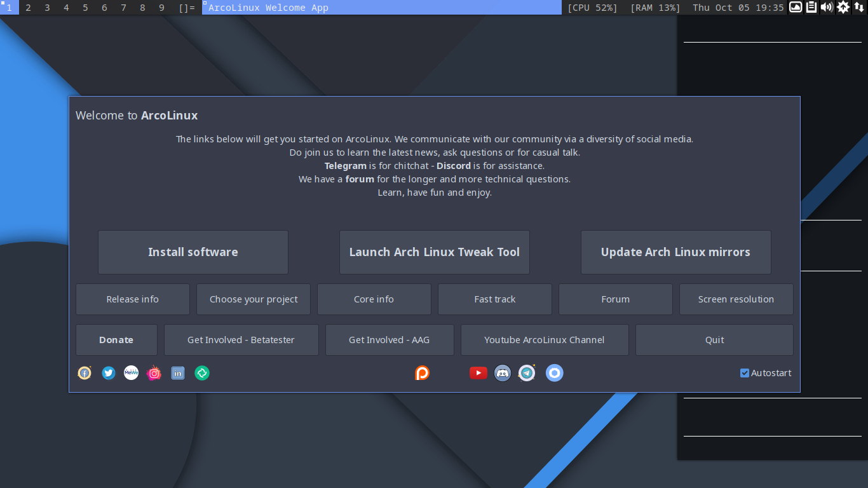Click the Donate button
Screen dimensions: 868x488
(x=116, y=340)
